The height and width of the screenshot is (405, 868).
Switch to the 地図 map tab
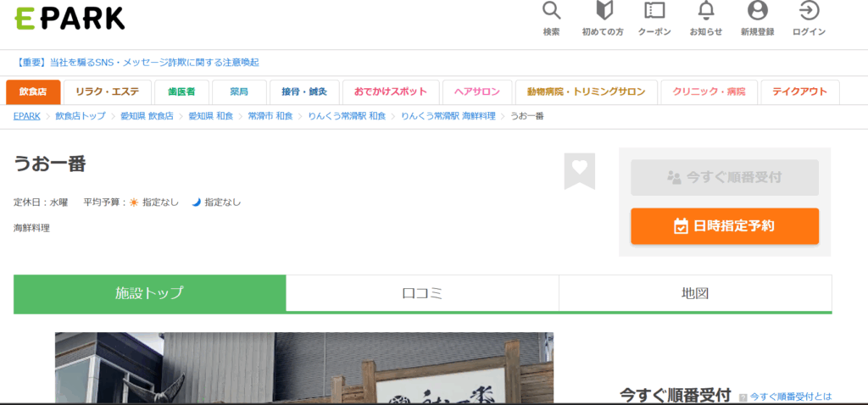coord(695,294)
